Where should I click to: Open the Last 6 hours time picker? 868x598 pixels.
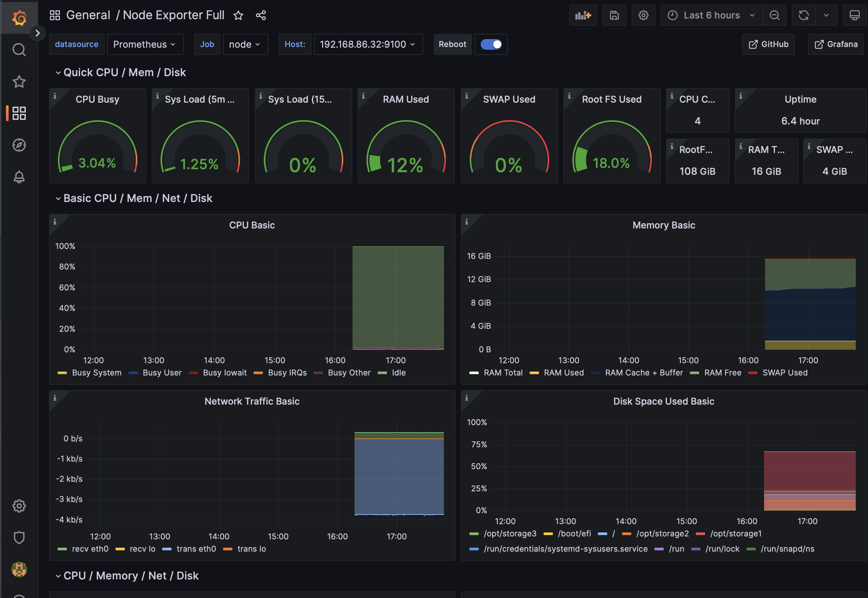pyautogui.click(x=711, y=15)
